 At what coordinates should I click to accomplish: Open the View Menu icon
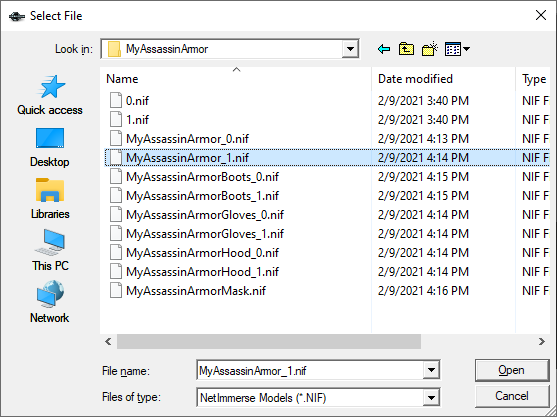(457, 49)
